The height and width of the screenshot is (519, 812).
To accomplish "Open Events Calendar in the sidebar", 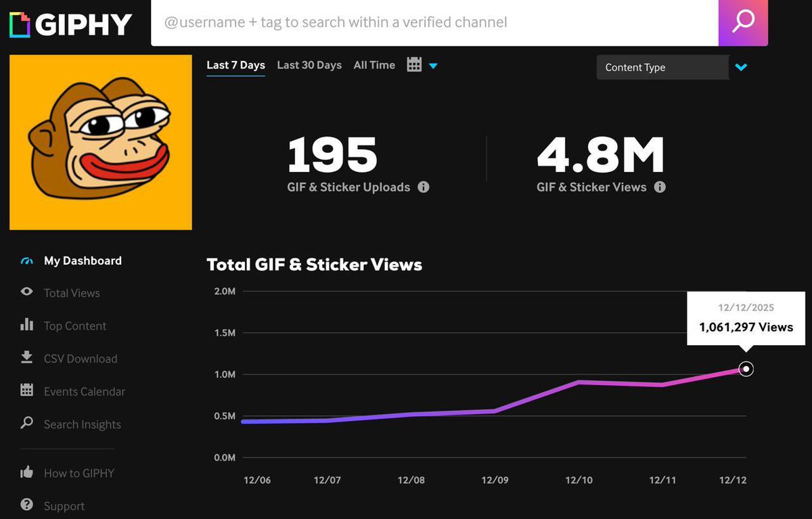I will [x=85, y=391].
